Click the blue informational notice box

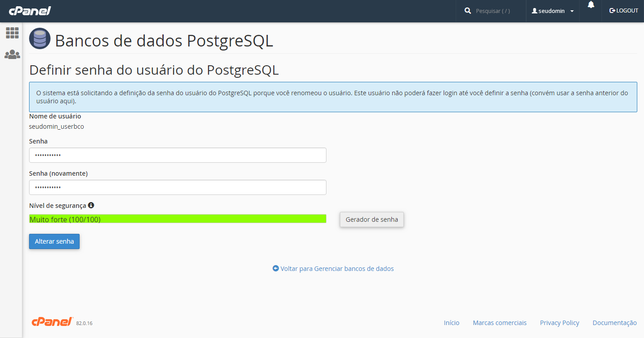333,97
